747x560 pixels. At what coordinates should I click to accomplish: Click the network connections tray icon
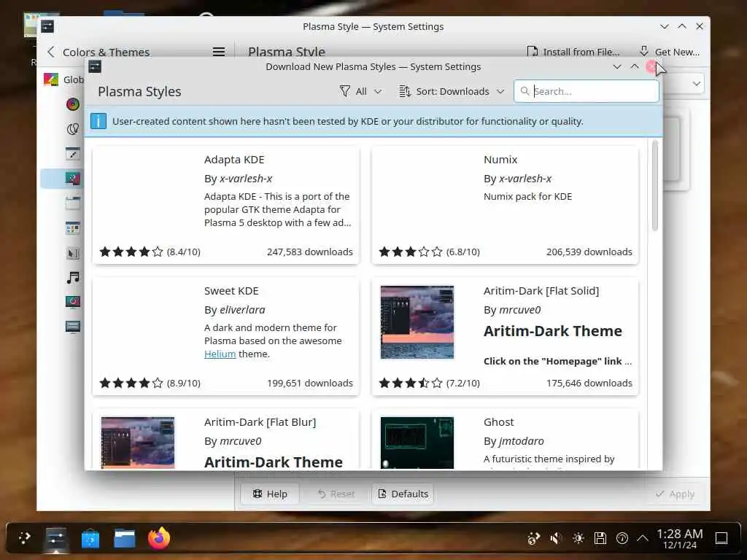533,539
